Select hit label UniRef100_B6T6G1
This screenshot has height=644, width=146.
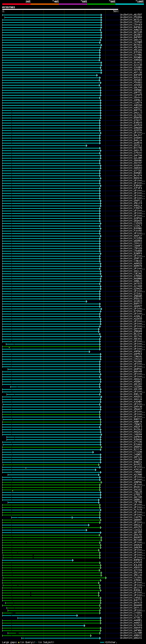click(131, 45)
